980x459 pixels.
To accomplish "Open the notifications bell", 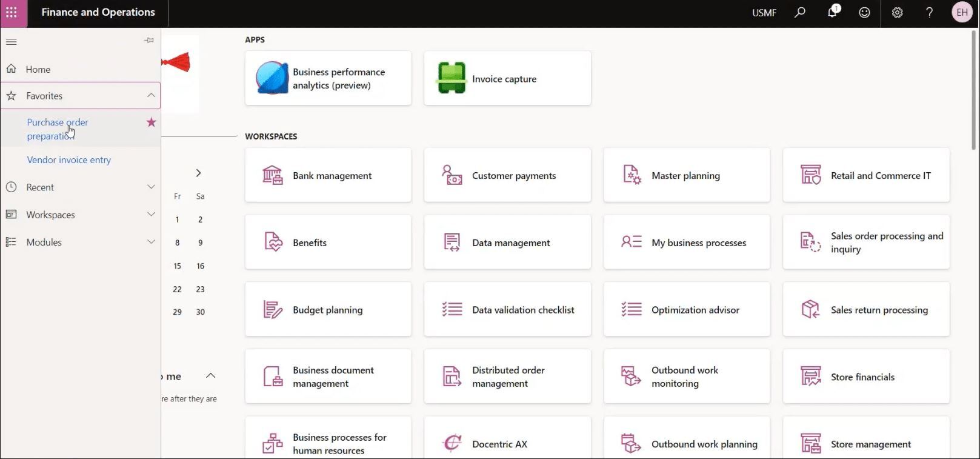I will point(832,13).
